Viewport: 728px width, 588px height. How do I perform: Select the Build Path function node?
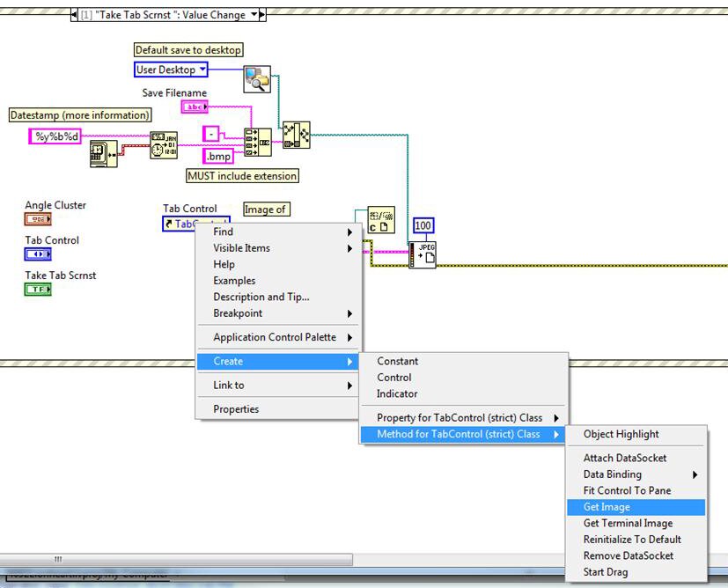click(296, 135)
